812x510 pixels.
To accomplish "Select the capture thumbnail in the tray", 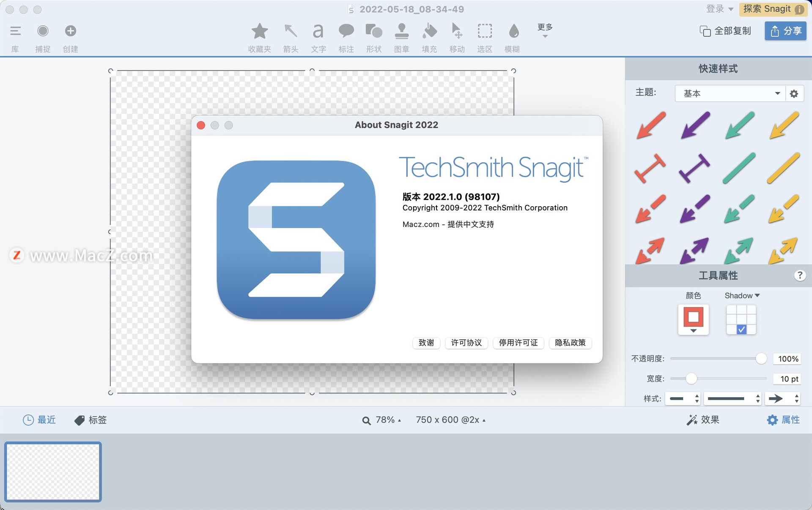I will [x=53, y=472].
